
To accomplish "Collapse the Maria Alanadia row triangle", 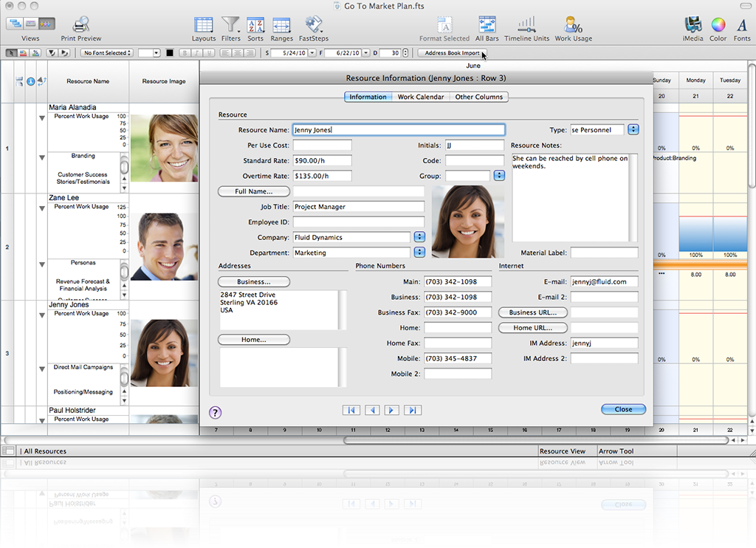I will point(42,117).
